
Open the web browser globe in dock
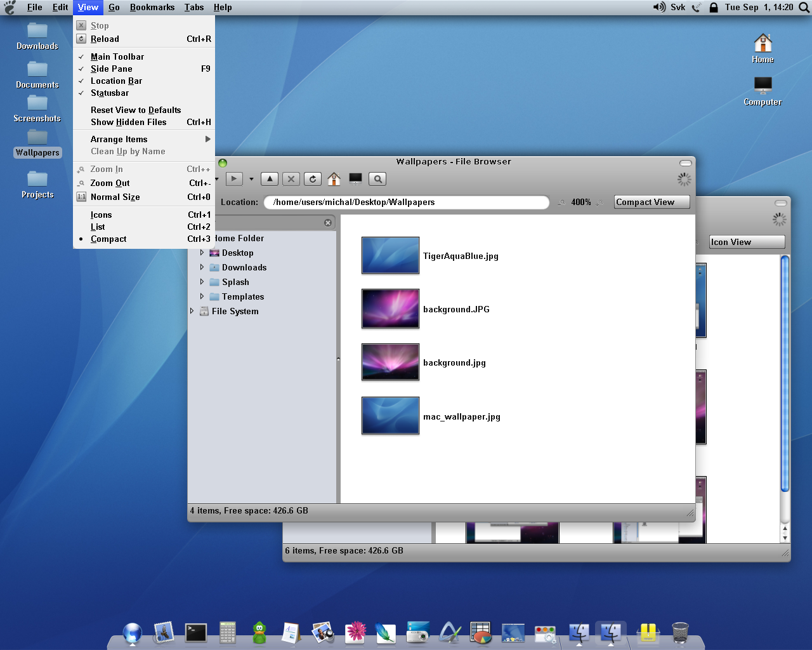tap(133, 633)
